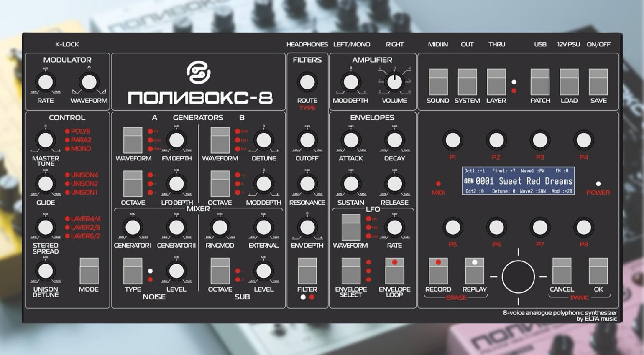This screenshot has height=355, width=644.
Task: Click the amplifier VOLUME knob
Action: (x=394, y=82)
